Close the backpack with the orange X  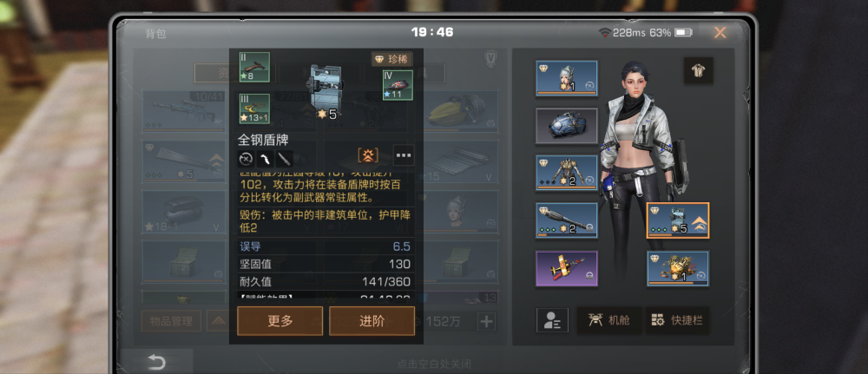coord(720,33)
